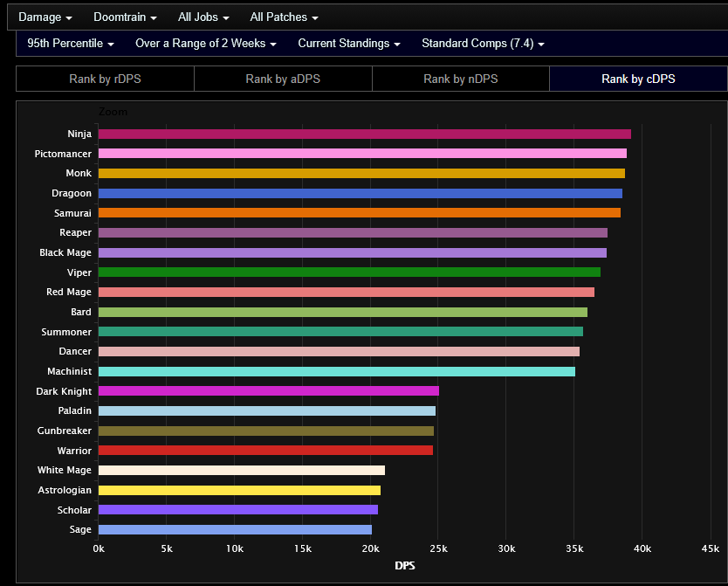Click the Scholar job label
The width and height of the screenshot is (728, 586).
(74, 510)
